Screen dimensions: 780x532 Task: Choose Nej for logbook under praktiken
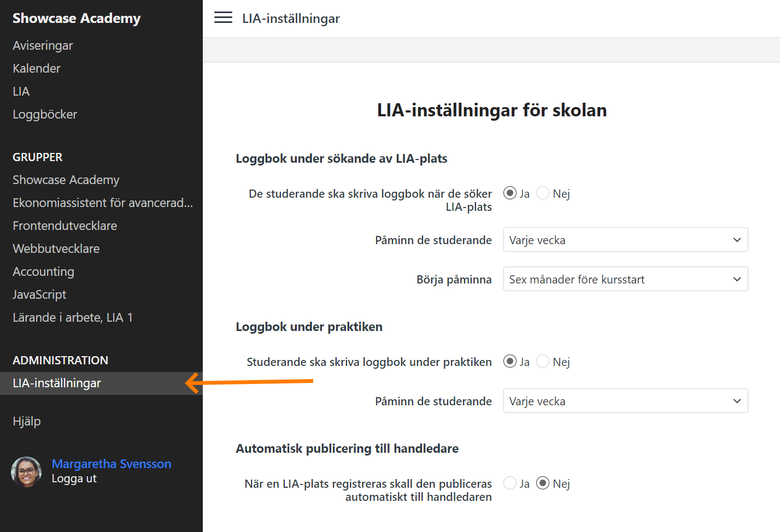click(543, 362)
